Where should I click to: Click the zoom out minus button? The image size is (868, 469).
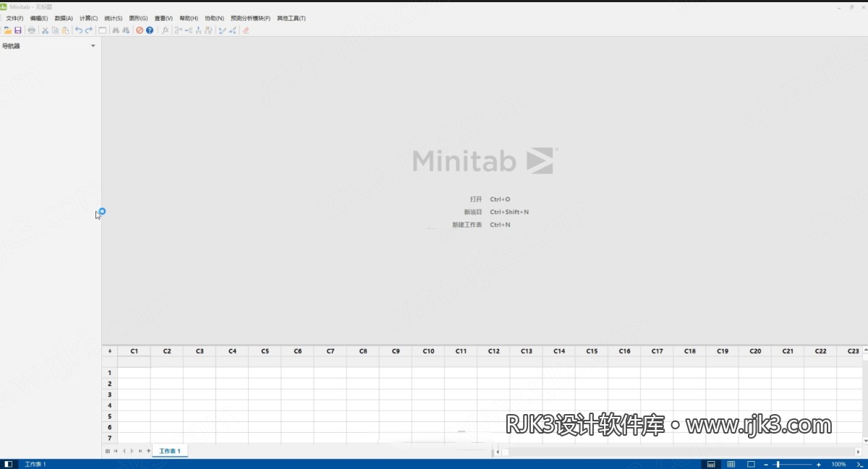coord(766,464)
